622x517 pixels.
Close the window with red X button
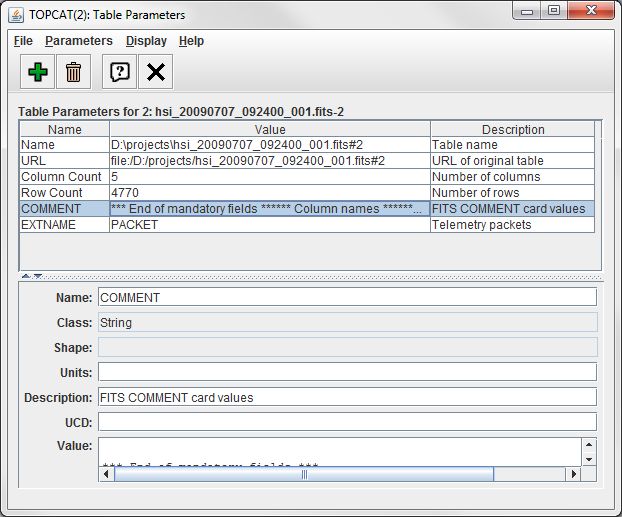[x=591, y=11]
